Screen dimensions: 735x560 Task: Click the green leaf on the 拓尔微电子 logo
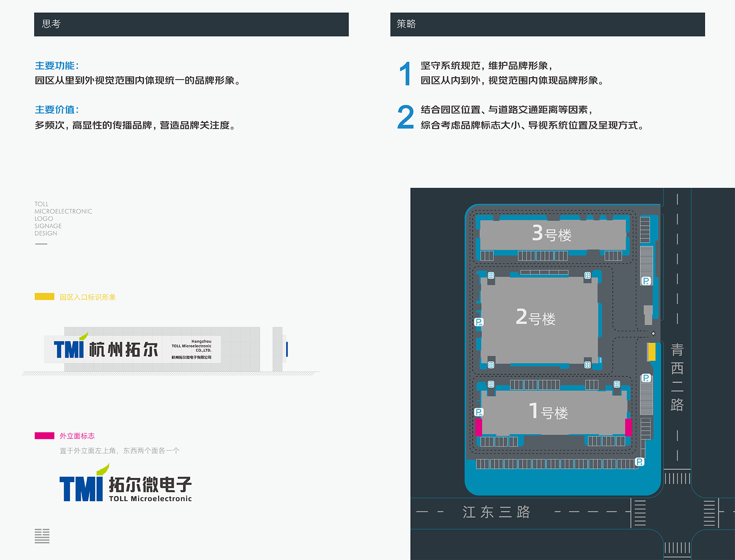pos(103,469)
